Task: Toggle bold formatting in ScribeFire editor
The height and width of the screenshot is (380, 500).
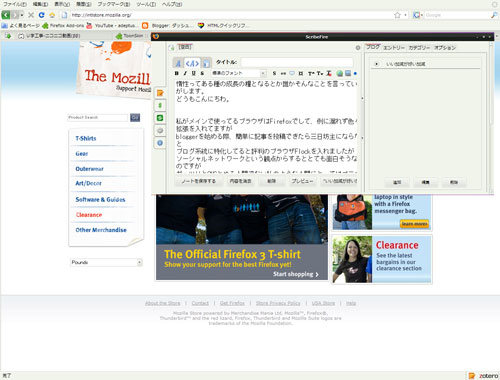Action: tap(177, 73)
